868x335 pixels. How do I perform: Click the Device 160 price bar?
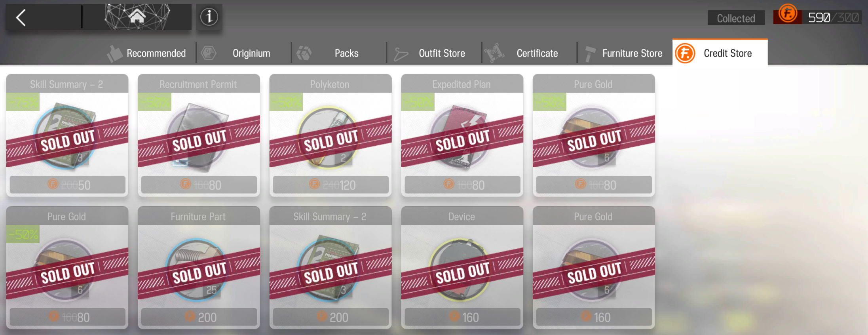pyautogui.click(x=462, y=317)
